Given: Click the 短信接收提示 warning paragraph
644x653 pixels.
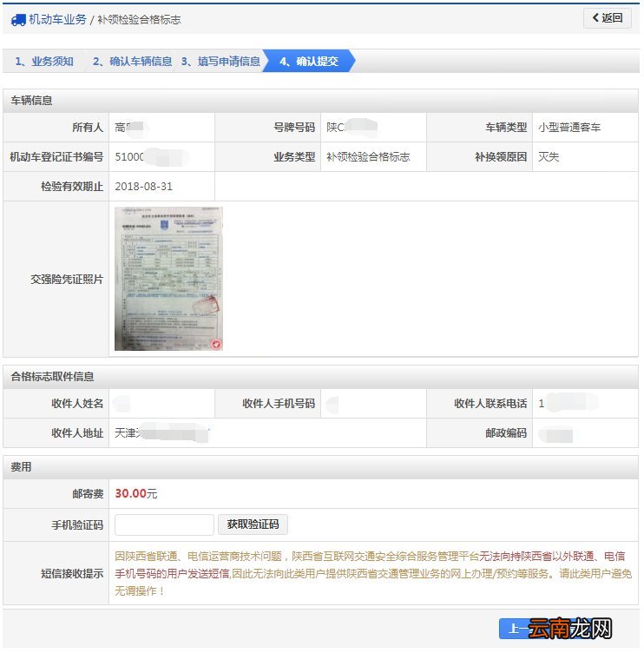Looking at the screenshot, I should tap(373, 573).
